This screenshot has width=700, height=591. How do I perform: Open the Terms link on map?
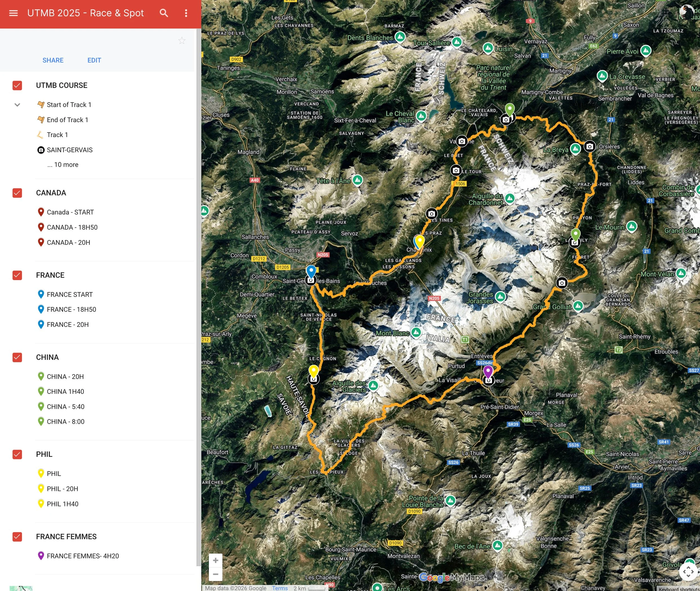pos(280,588)
